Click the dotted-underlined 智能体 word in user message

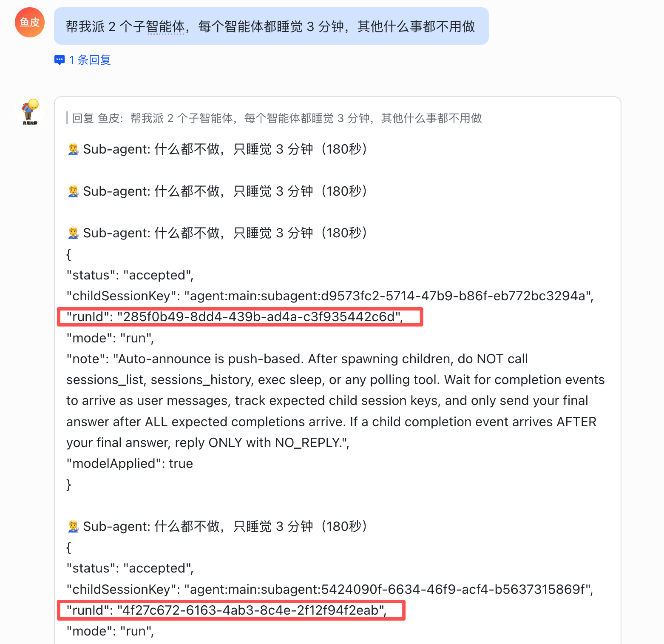(x=165, y=27)
